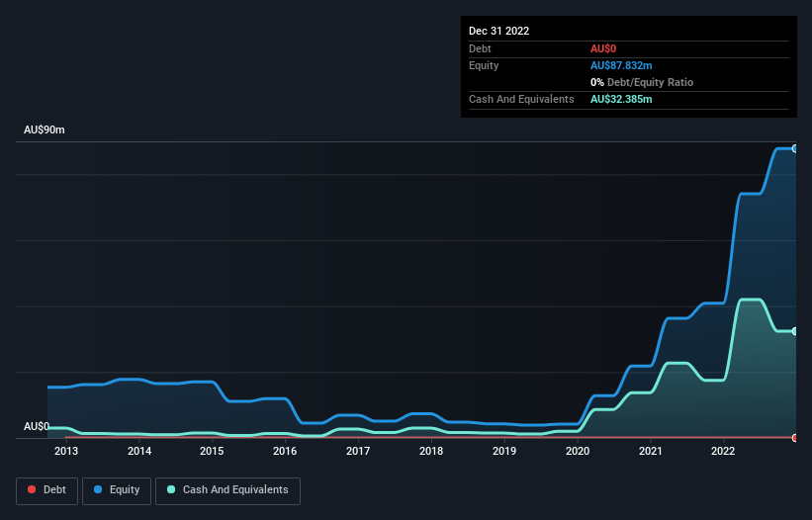
Task: Select the 2020 x-axis label
Action: pyautogui.click(x=578, y=451)
